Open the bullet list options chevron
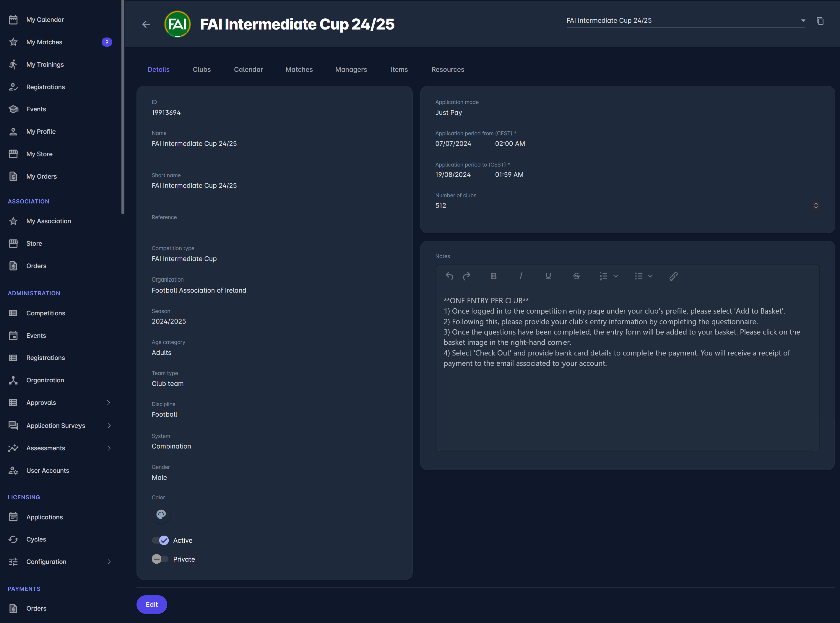Image resolution: width=840 pixels, height=623 pixels. tap(650, 276)
